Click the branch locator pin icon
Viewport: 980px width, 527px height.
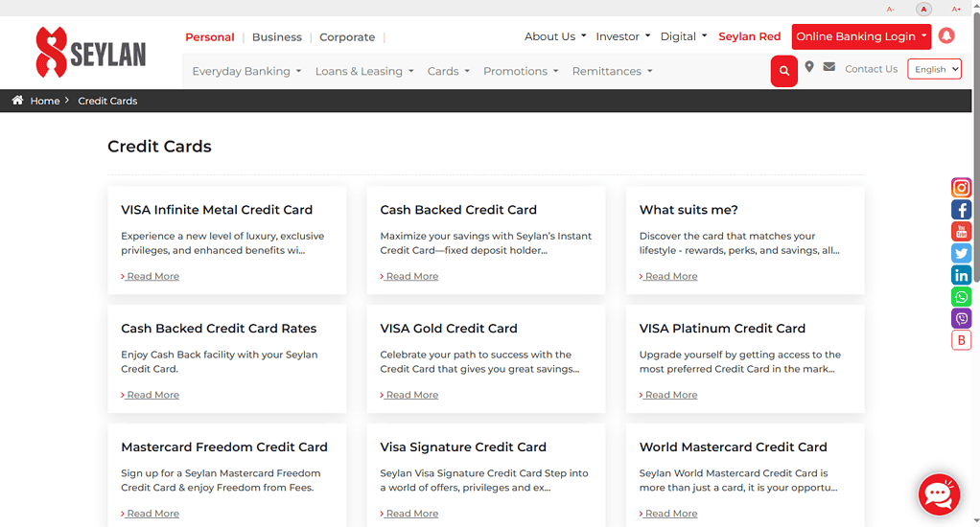point(808,67)
